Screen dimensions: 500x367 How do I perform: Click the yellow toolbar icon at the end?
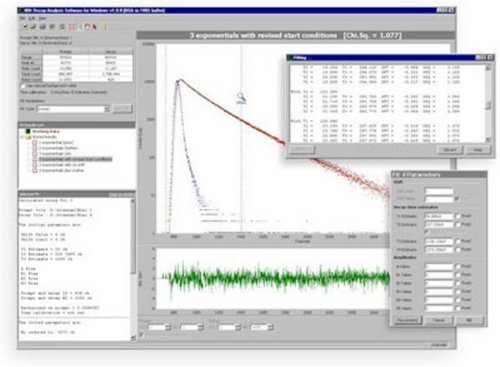(105, 27)
